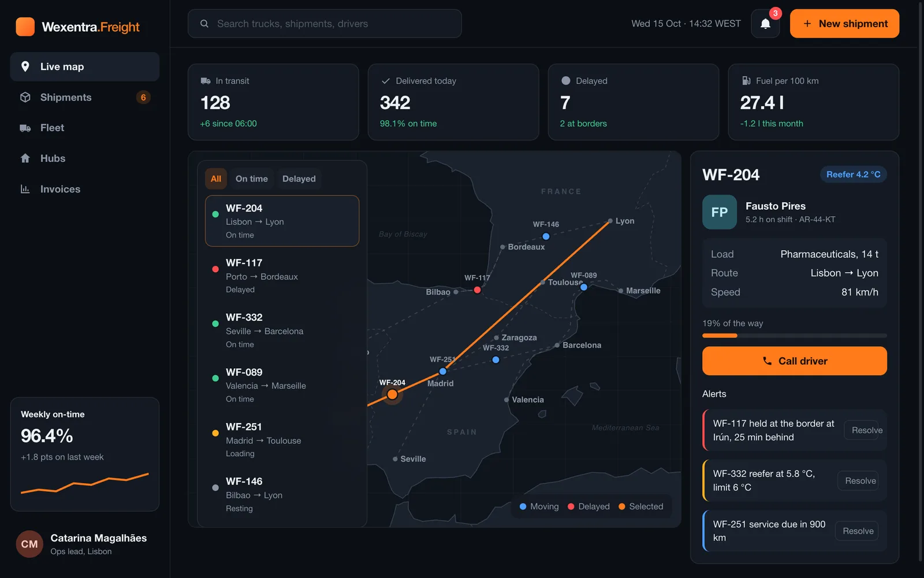Click the Lyon city marker
The width and height of the screenshot is (924, 578).
pyautogui.click(x=610, y=221)
